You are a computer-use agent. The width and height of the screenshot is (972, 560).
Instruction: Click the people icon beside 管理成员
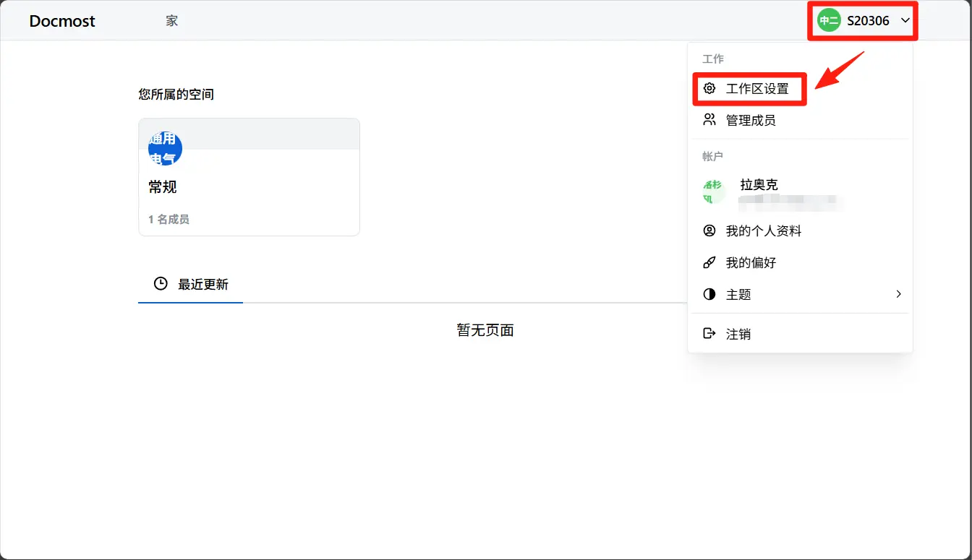[x=709, y=120]
